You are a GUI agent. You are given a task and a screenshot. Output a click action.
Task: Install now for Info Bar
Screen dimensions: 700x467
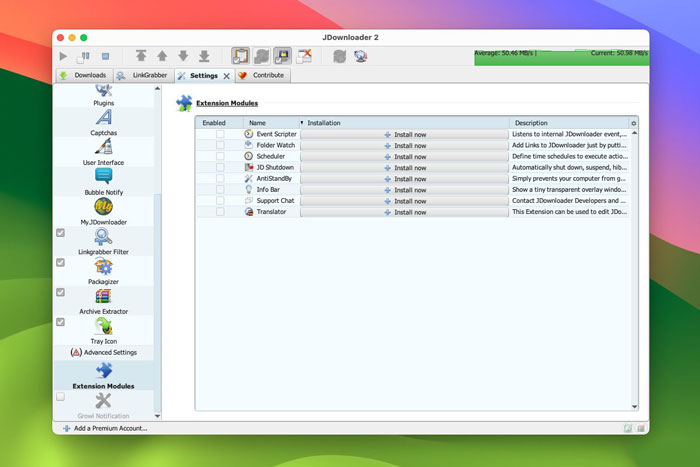[x=404, y=190]
